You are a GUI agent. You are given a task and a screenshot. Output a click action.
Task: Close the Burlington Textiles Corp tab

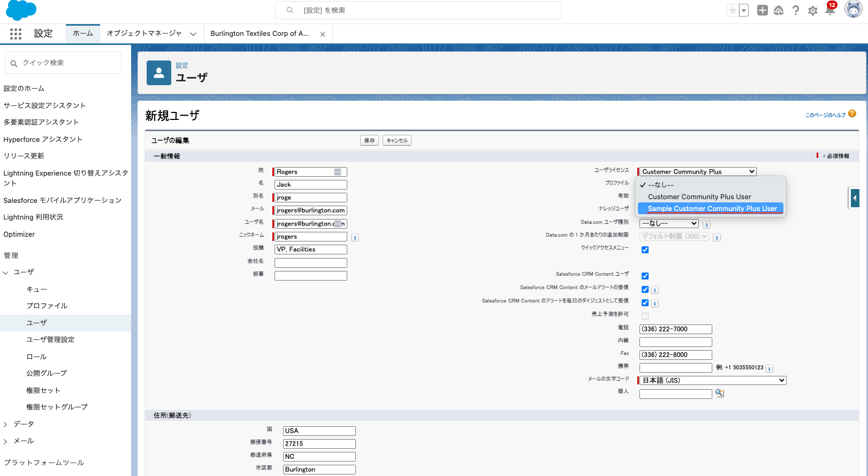pos(323,34)
